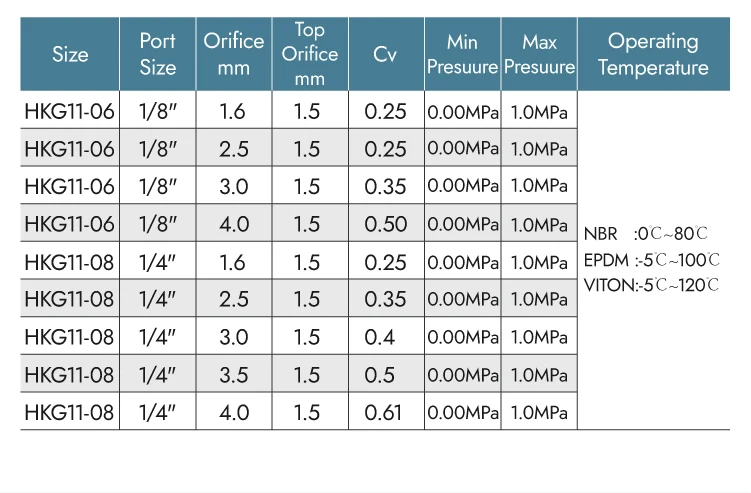The width and height of the screenshot is (751, 493).
Task: Click the 0.61 Cv value cell
Action: [x=386, y=411]
